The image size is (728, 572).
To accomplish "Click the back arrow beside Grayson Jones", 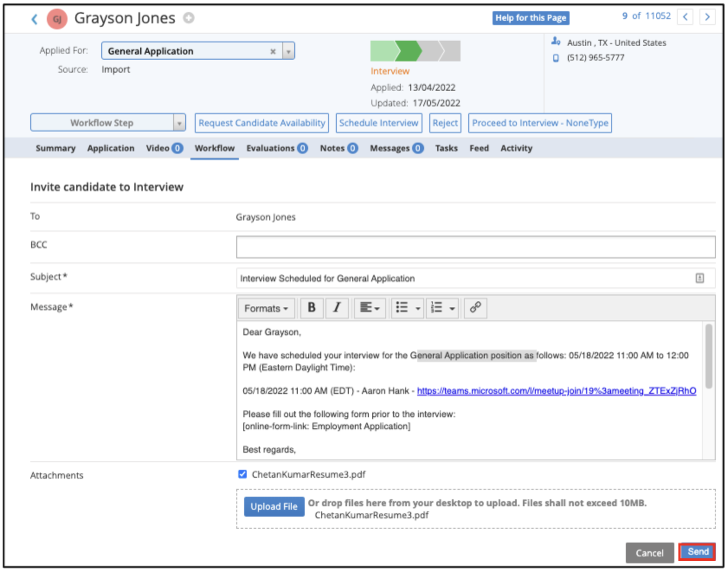I will [x=35, y=19].
